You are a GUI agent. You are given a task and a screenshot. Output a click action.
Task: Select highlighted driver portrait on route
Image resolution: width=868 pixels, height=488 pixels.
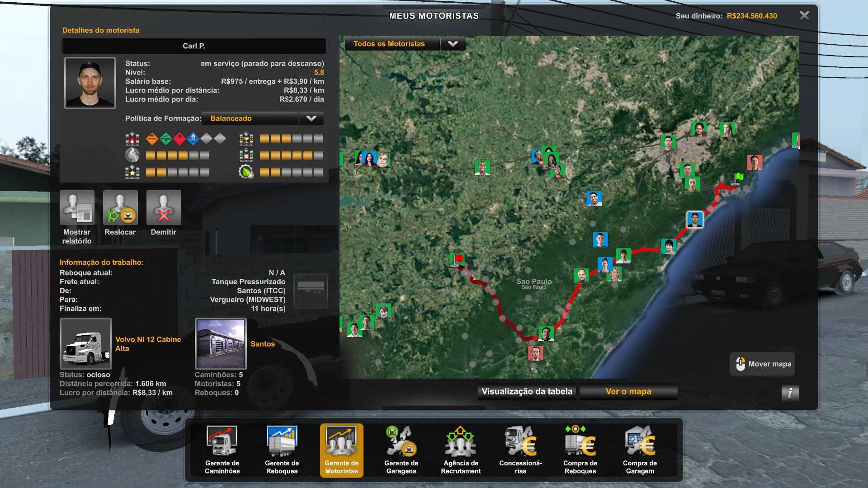tap(695, 220)
